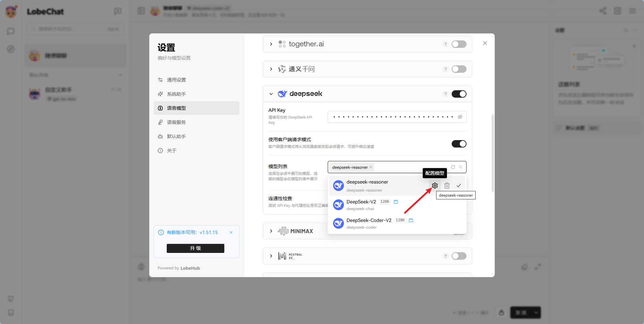This screenshot has height=324, width=644.
Task: Focus the DeepSeek API Key field
Action: click(x=397, y=117)
